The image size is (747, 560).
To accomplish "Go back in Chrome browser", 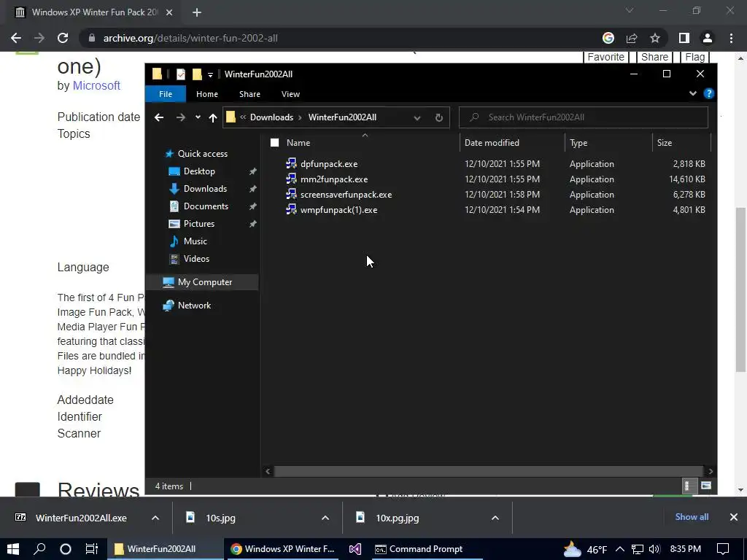I will [16, 38].
